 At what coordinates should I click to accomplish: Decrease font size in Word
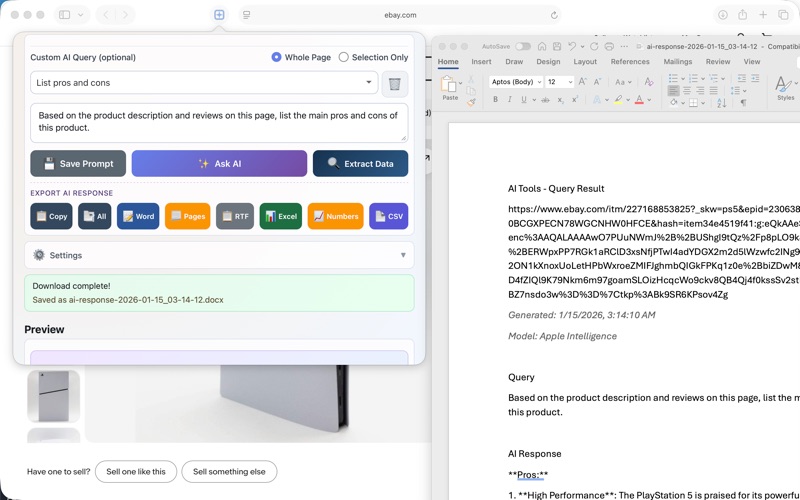(597, 82)
